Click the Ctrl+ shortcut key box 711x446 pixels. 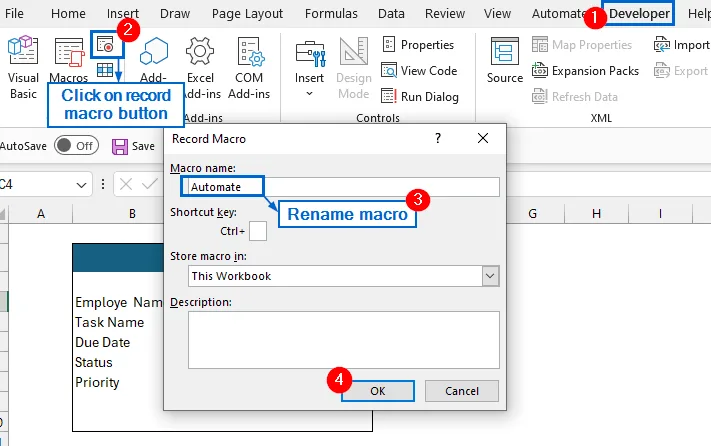tap(258, 231)
